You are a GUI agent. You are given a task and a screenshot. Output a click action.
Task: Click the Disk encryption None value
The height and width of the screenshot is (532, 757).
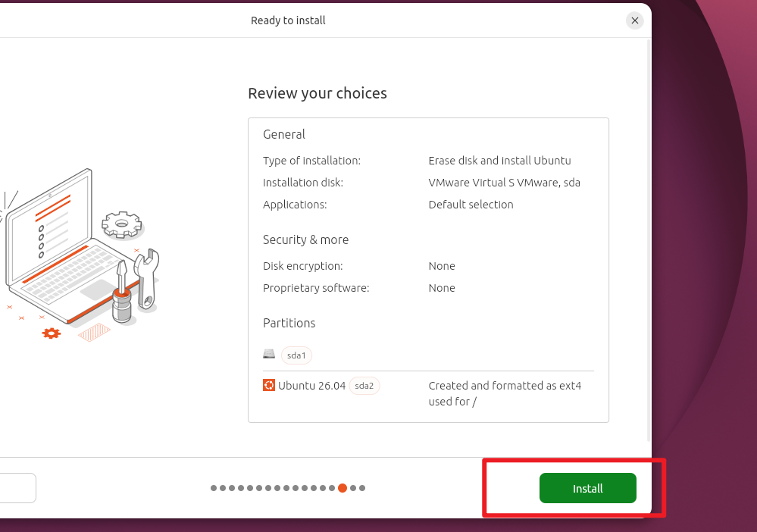(x=442, y=266)
